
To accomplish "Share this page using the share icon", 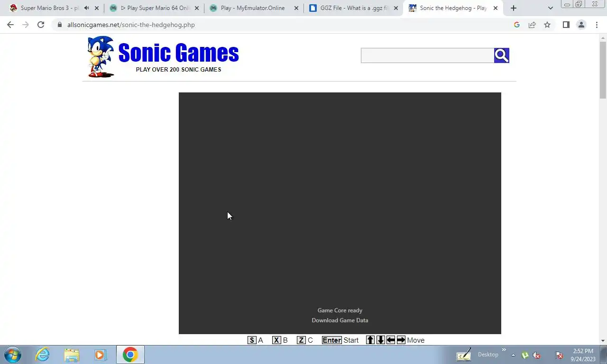I will point(532,25).
